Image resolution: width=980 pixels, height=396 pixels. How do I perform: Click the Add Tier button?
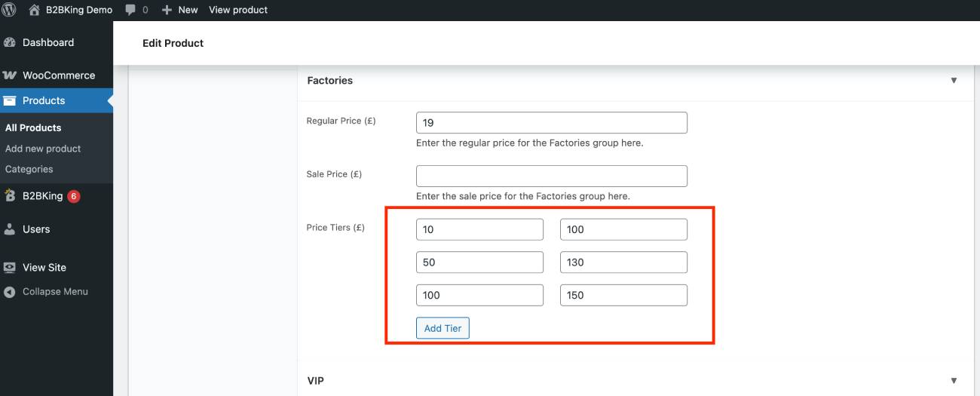(x=443, y=328)
